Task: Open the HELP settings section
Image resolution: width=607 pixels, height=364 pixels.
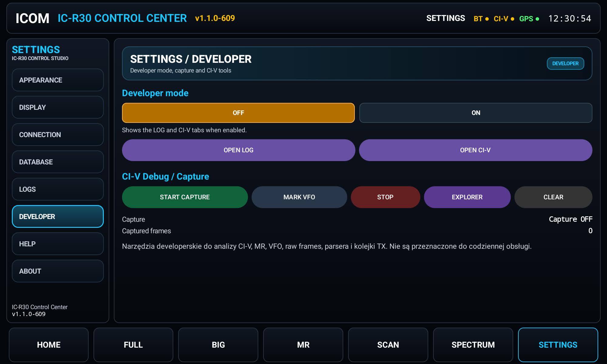Action: point(58,244)
